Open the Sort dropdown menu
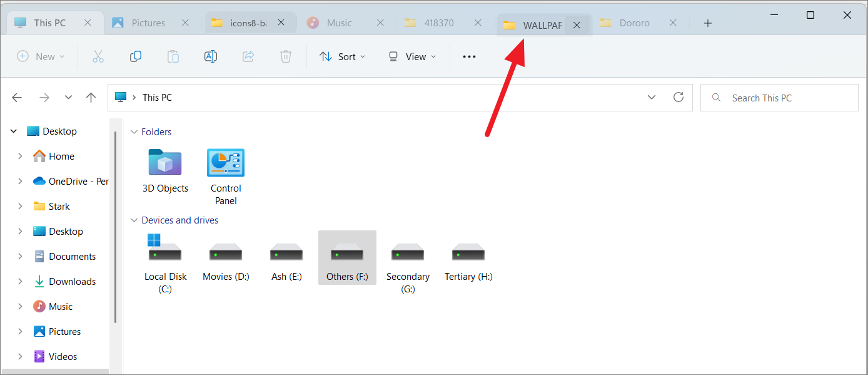The width and height of the screenshot is (868, 375). [x=343, y=56]
